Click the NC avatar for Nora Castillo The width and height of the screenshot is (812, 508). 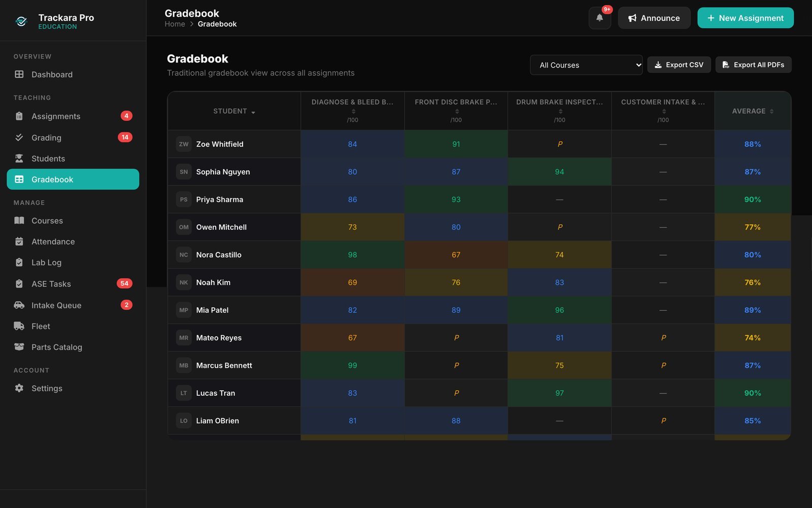[x=184, y=255]
